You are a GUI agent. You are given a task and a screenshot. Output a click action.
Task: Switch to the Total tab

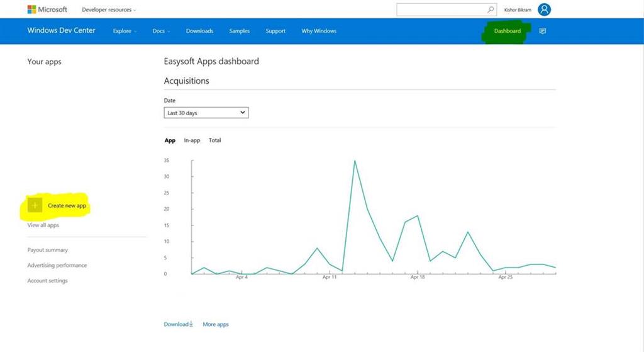tap(215, 140)
